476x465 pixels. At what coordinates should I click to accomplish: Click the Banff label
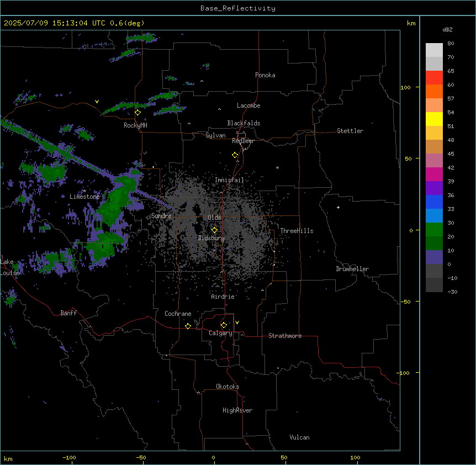pos(68,313)
